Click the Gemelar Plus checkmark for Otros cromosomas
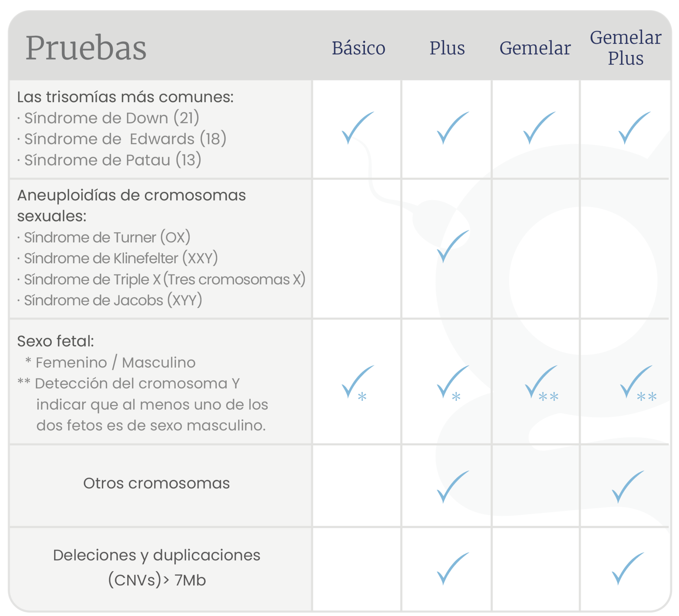This screenshot has width=679, height=616. pos(627,487)
